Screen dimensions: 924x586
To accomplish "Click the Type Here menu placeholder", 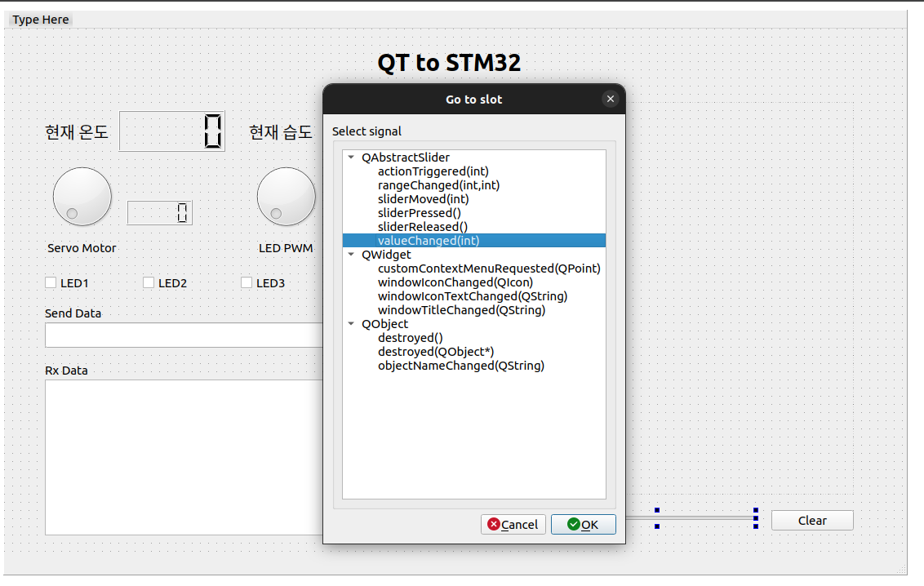I will [x=41, y=20].
